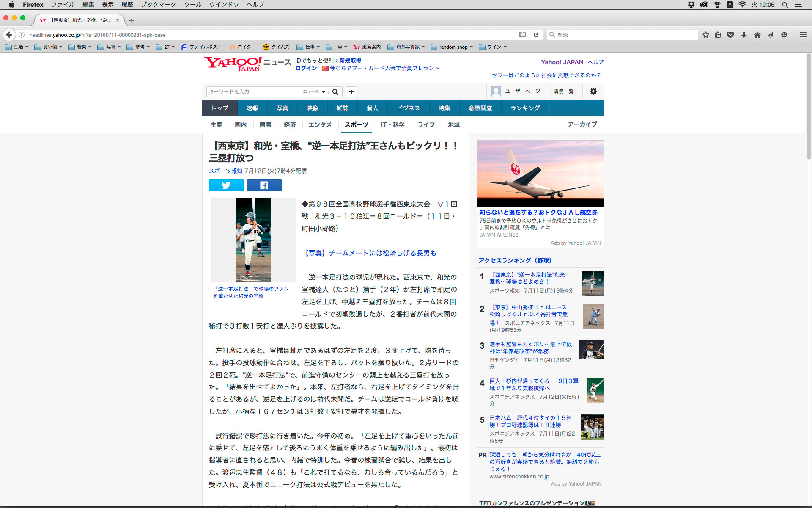Click the batter photo thumbnail

click(253, 240)
